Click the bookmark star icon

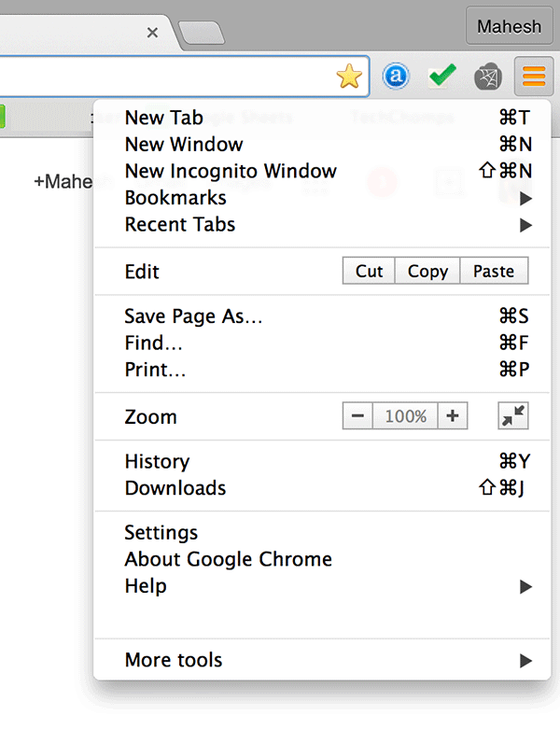pos(349,77)
